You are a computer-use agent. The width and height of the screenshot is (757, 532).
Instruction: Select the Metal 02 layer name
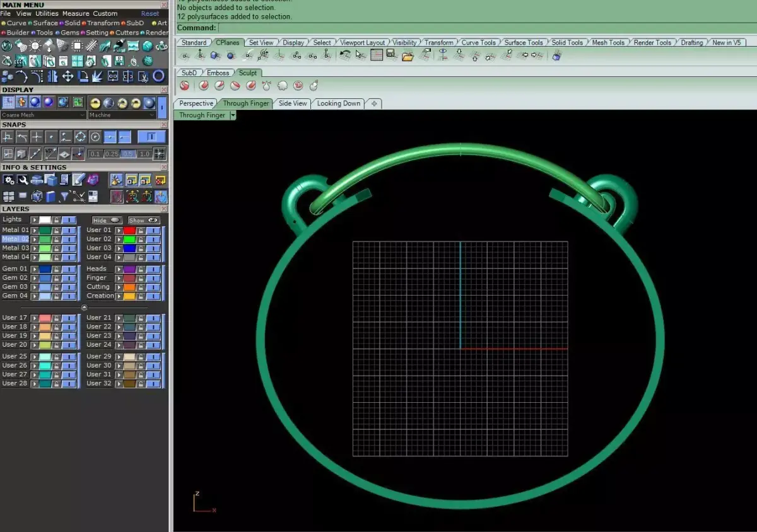(x=15, y=240)
